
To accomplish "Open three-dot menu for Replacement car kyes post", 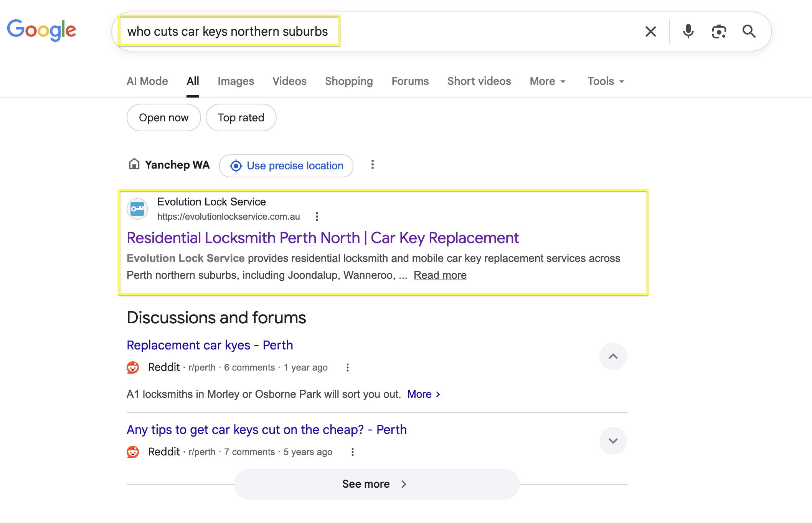I will pyautogui.click(x=347, y=367).
